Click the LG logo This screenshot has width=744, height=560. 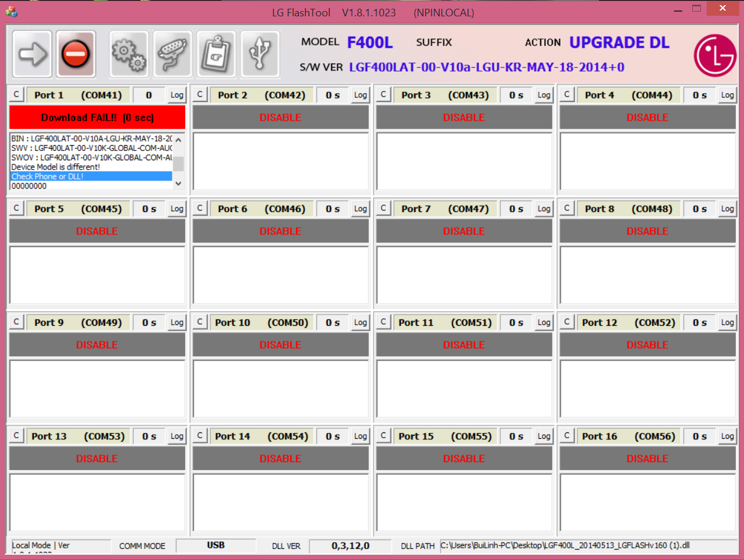(x=715, y=55)
